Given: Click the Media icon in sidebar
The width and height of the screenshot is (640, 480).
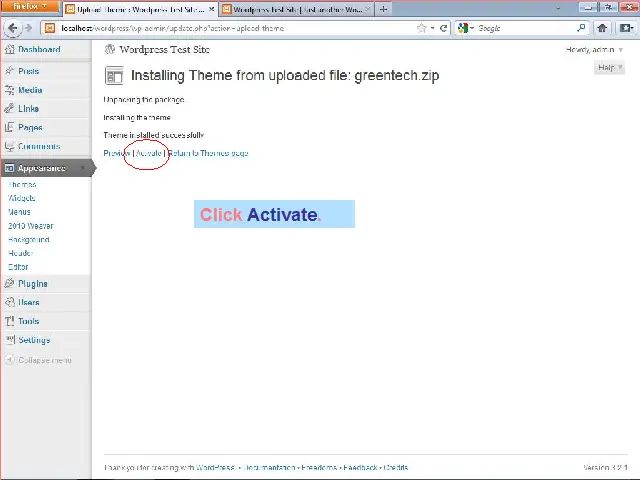Looking at the screenshot, I should 9,90.
